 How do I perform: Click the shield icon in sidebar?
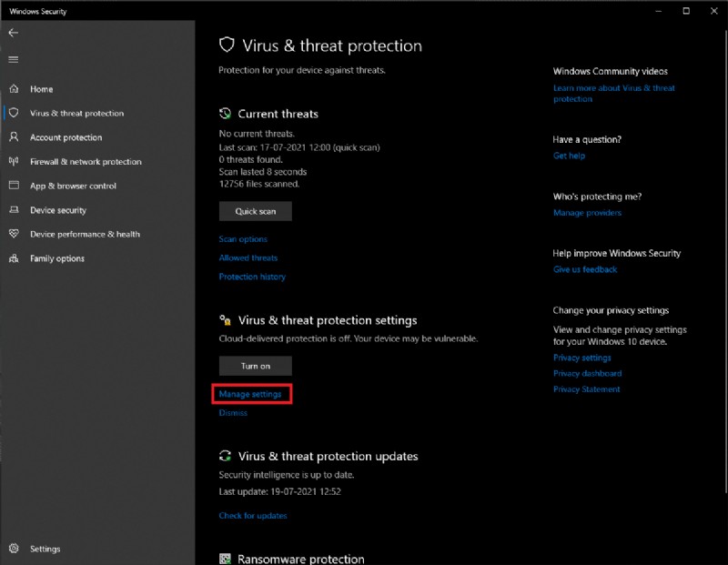click(x=14, y=113)
